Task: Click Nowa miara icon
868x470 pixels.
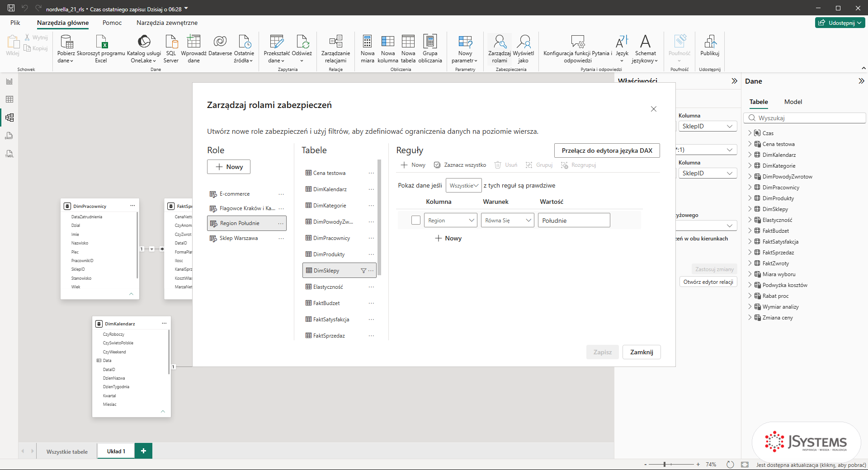Action: (367, 49)
